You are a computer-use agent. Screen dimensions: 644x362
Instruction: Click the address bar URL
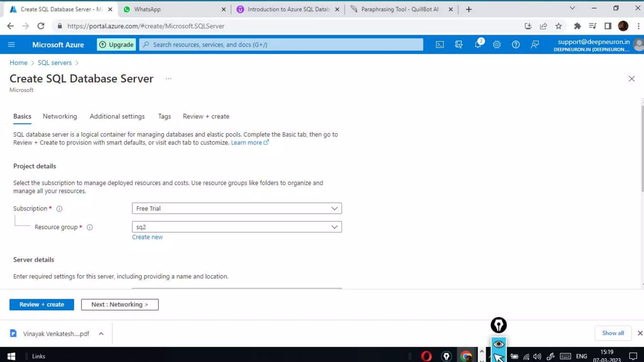[146, 26]
